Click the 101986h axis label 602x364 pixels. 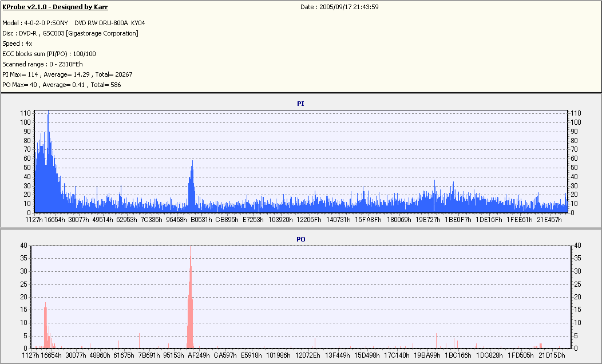278,355
